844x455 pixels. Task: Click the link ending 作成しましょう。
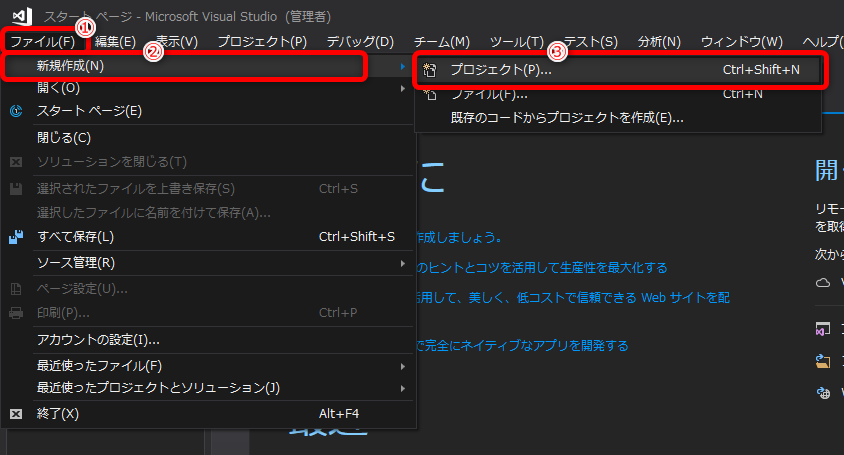(x=459, y=237)
